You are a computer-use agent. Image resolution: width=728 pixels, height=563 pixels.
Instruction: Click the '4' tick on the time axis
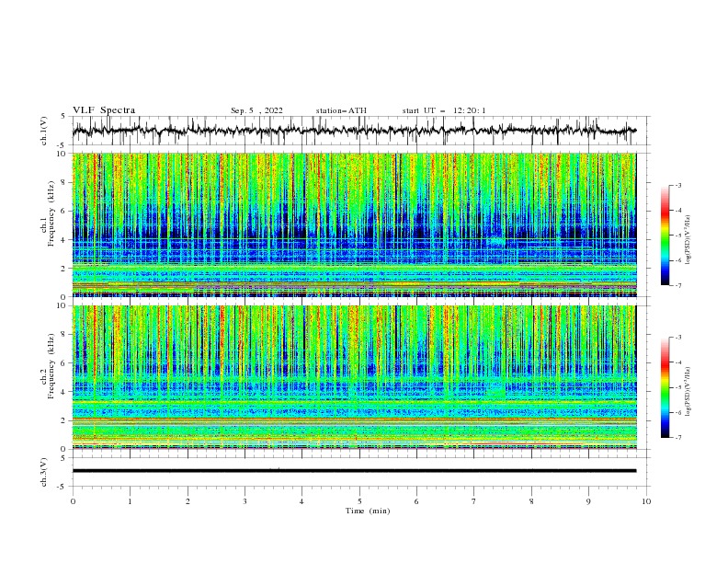coord(301,501)
